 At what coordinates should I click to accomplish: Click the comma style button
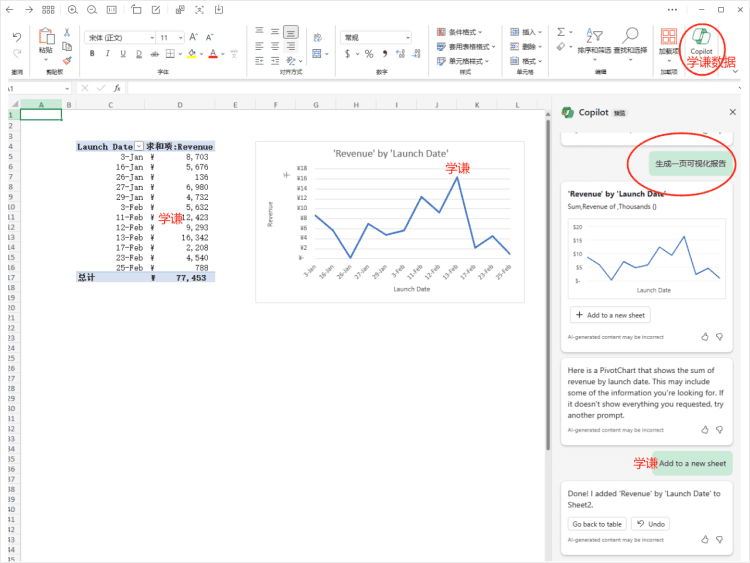pos(385,54)
